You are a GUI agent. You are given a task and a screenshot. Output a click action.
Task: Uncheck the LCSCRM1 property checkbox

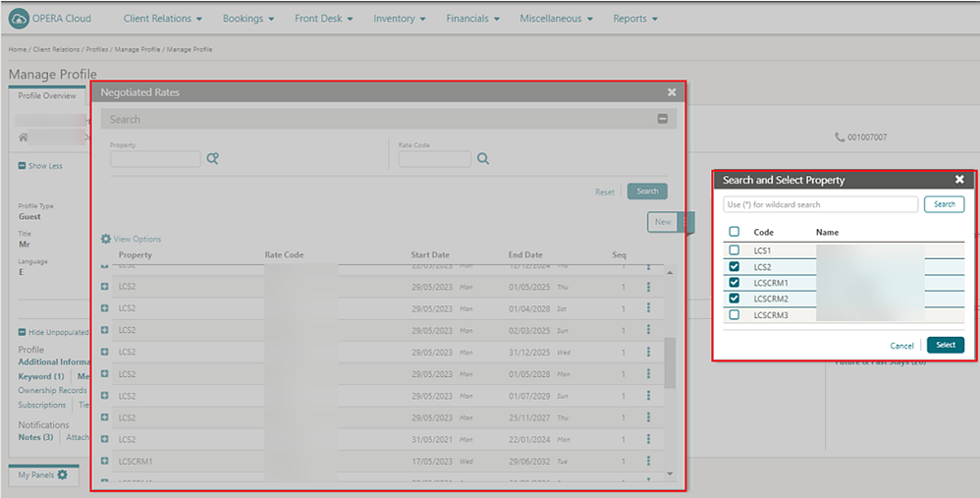point(735,283)
